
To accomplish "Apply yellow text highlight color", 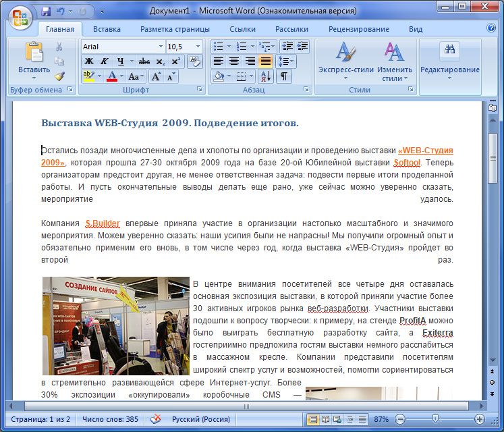I will coord(88,76).
